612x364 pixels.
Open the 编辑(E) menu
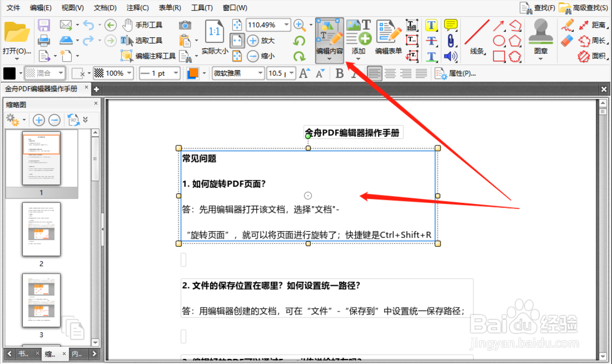point(40,8)
